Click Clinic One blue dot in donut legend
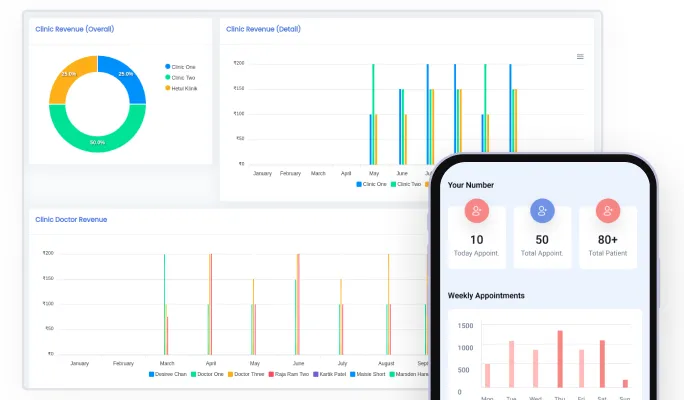This screenshot has height=400, width=684. (x=167, y=66)
